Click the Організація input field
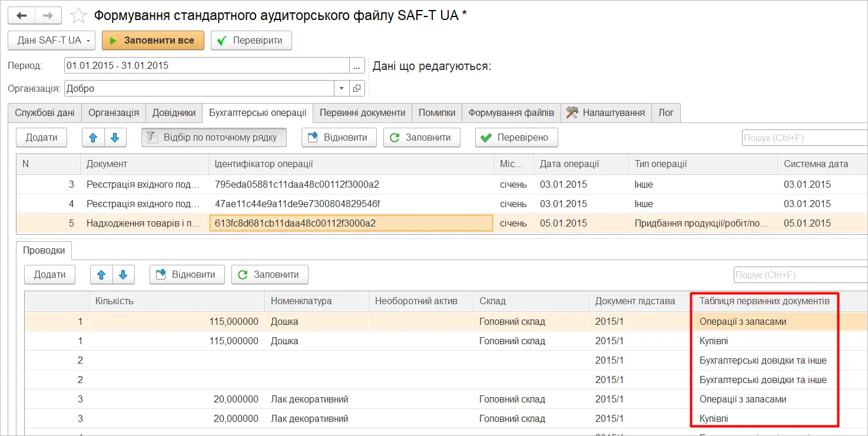The height and width of the screenshot is (436, 868). (x=200, y=88)
